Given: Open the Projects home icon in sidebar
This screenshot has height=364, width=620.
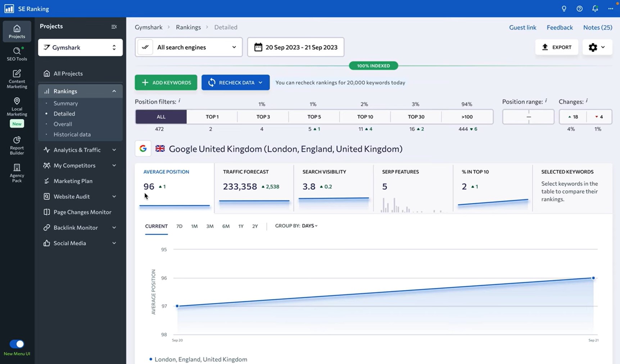Looking at the screenshot, I should pyautogui.click(x=17, y=31).
